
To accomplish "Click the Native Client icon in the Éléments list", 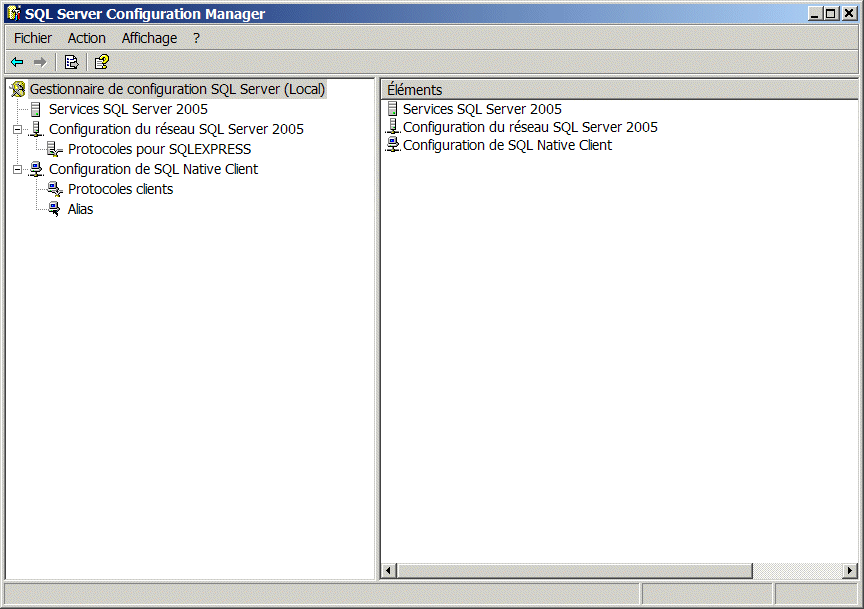I will [392, 144].
